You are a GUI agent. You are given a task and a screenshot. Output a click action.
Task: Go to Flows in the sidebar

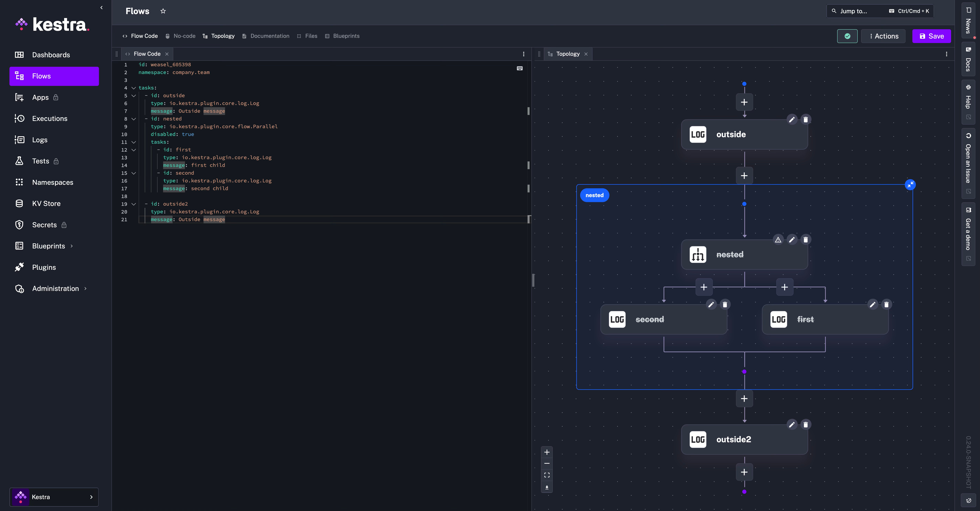[x=54, y=76]
